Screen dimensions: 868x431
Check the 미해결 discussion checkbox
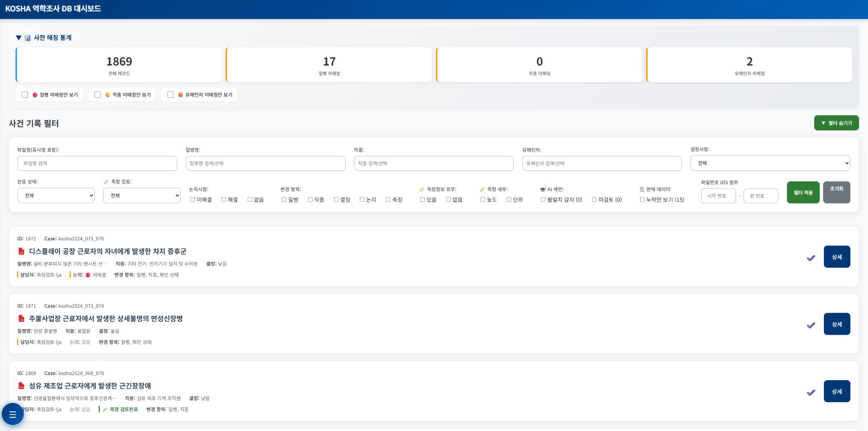[192, 200]
